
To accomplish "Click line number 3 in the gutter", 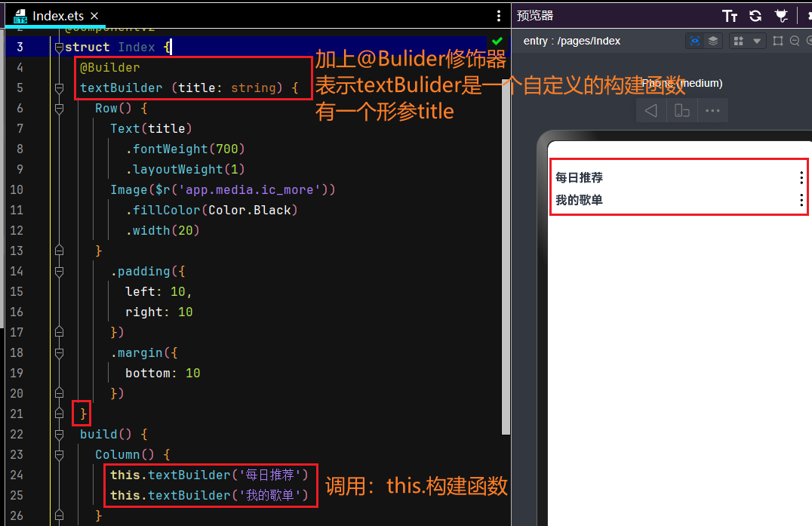I will coord(20,47).
